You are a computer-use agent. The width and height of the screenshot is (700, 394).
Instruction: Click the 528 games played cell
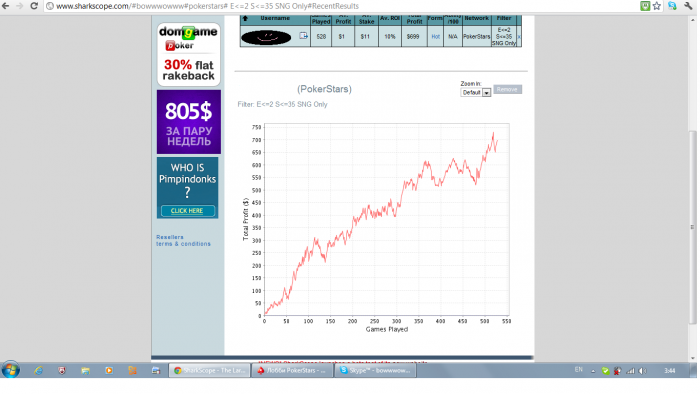tap(321, 37)
